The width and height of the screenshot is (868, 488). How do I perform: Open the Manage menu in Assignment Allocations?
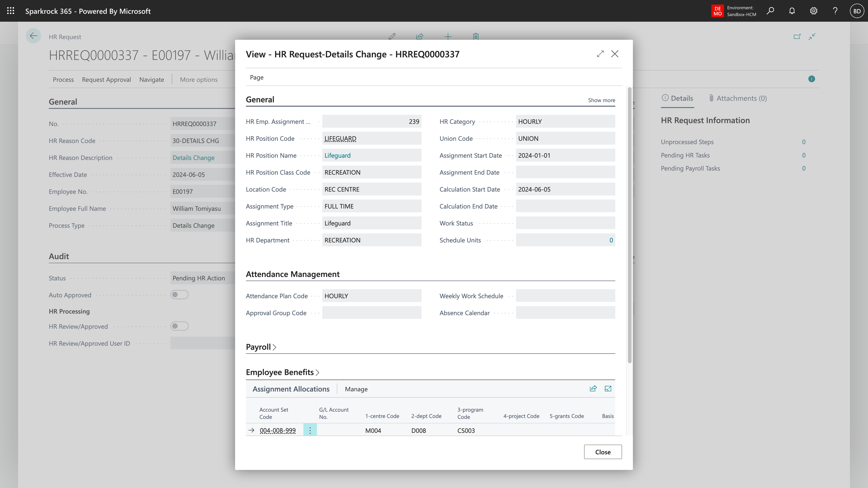(356, 389)
